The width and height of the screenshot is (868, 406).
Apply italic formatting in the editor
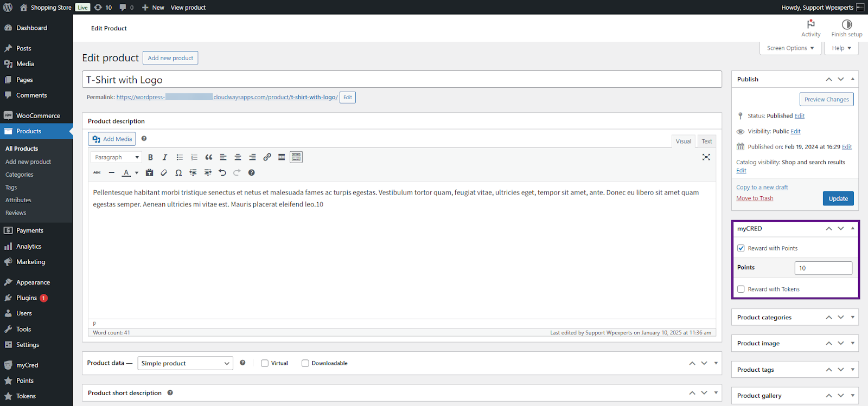point(165,157)
